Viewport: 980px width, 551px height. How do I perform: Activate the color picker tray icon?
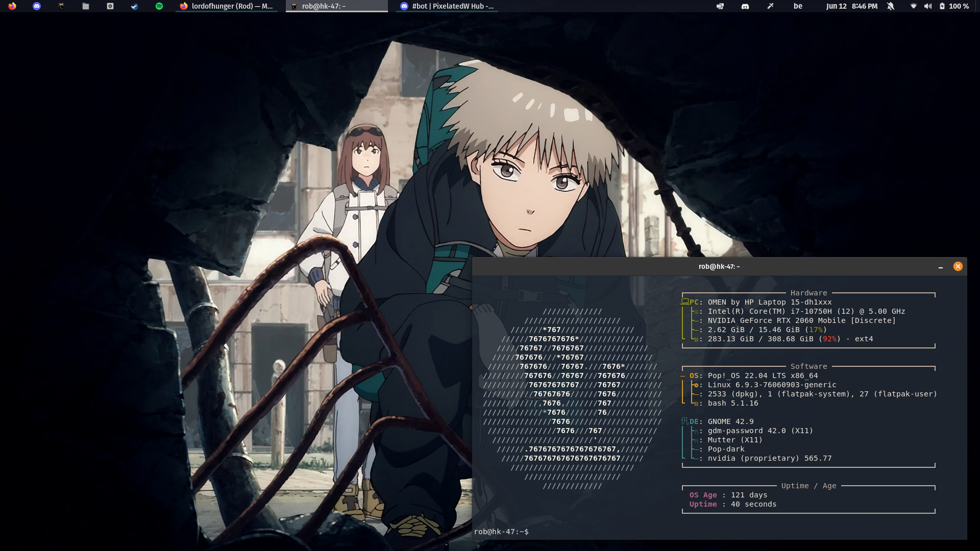tap(770, 6)
